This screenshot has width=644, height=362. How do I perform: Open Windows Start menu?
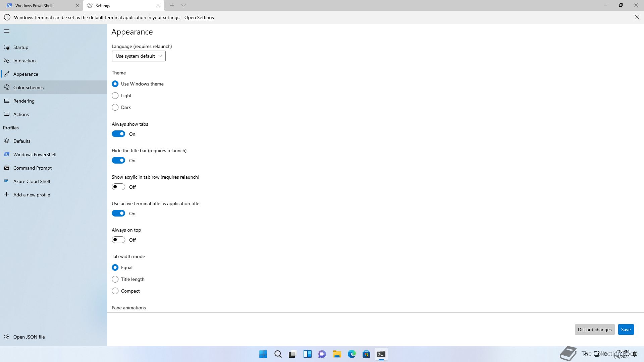click(x=263, y=354)
